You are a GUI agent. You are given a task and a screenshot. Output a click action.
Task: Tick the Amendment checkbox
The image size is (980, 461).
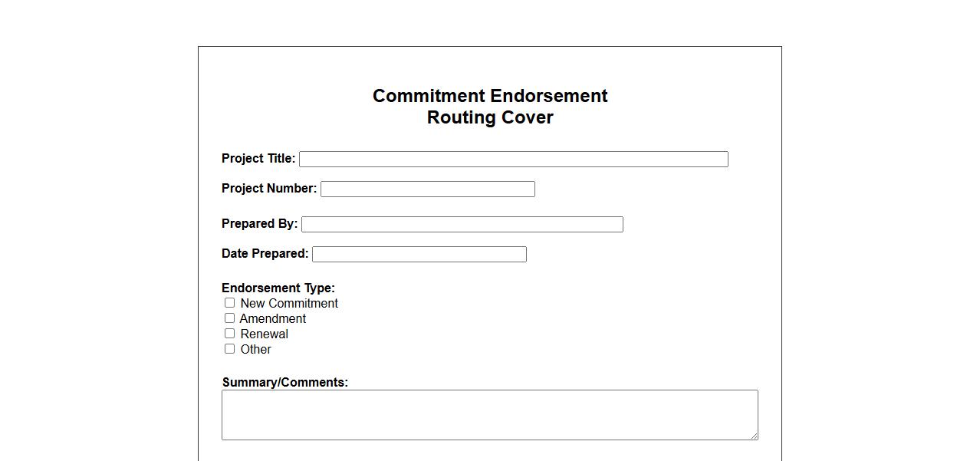tap(229, 318)
